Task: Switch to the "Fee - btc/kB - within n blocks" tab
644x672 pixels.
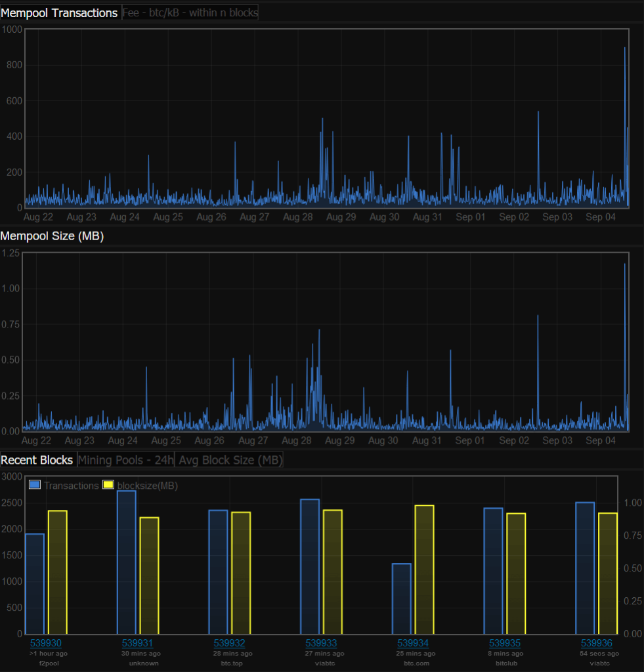Action: (190, 12)
